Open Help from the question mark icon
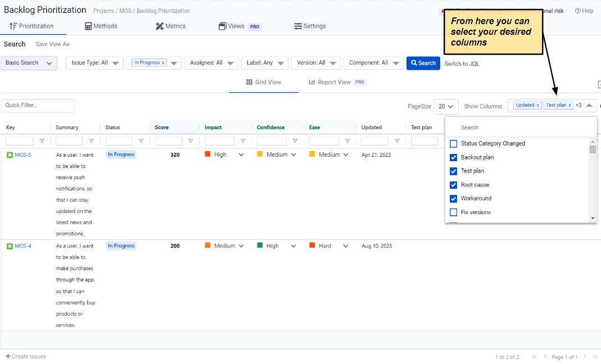The width and height of the screenshot is (601, 364). [577, 11]
